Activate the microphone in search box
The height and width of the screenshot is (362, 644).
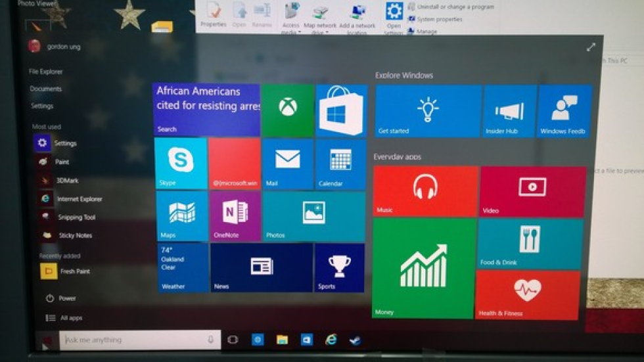coord(211,340)
